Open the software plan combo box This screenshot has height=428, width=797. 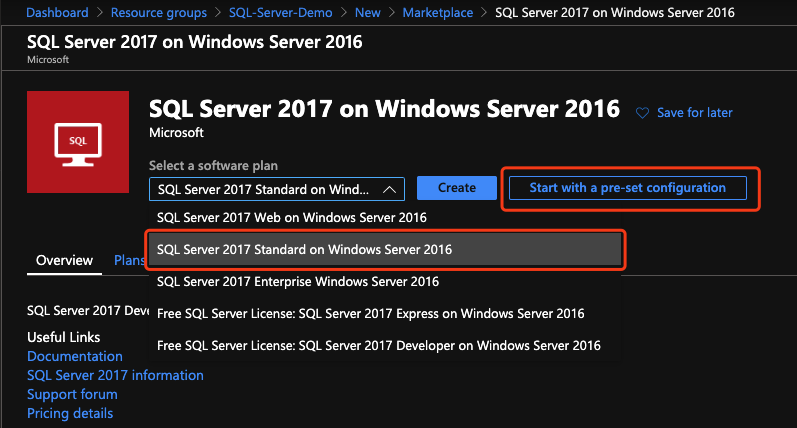(x=277, y=189)
